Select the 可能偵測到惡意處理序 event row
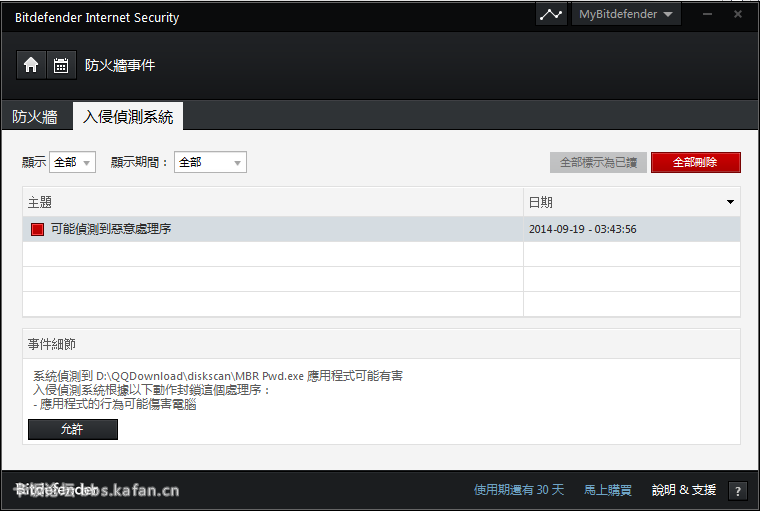Image resolution: width=760 pixels, height=511 pixels. [x=381, y=229]
